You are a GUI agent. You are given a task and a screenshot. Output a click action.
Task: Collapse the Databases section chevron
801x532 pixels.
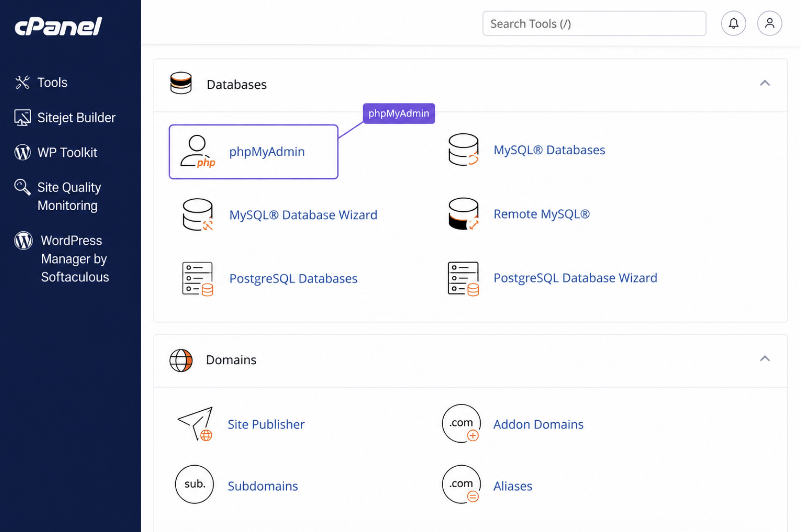coord(765,83)
